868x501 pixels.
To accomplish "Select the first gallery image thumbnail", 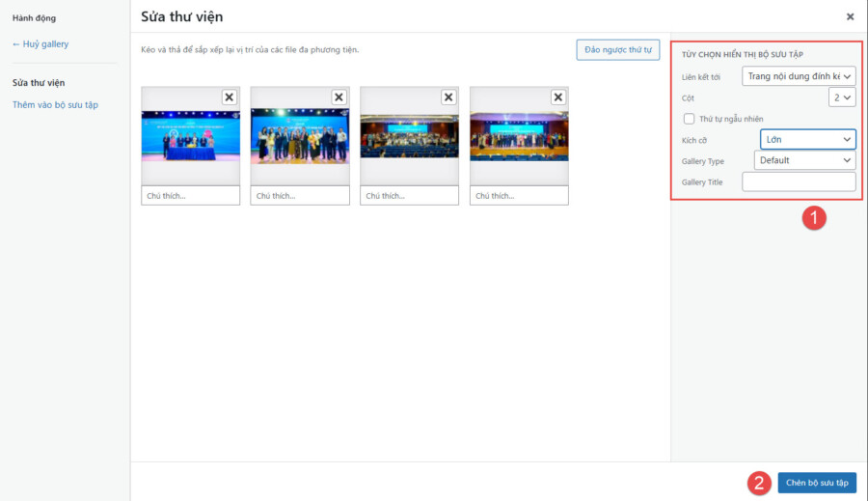I will click(x=190, y=135).
